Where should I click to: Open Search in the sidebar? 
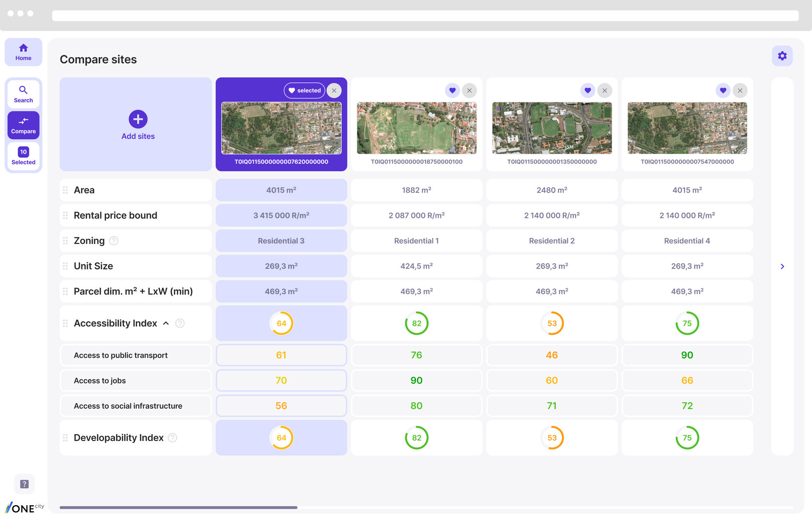[23, 94]
